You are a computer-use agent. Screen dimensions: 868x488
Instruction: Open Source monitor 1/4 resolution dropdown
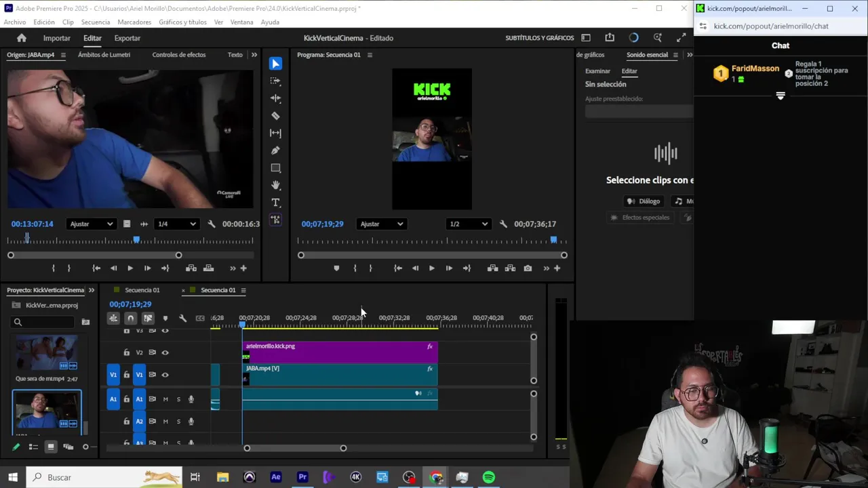tap(176, 224)
